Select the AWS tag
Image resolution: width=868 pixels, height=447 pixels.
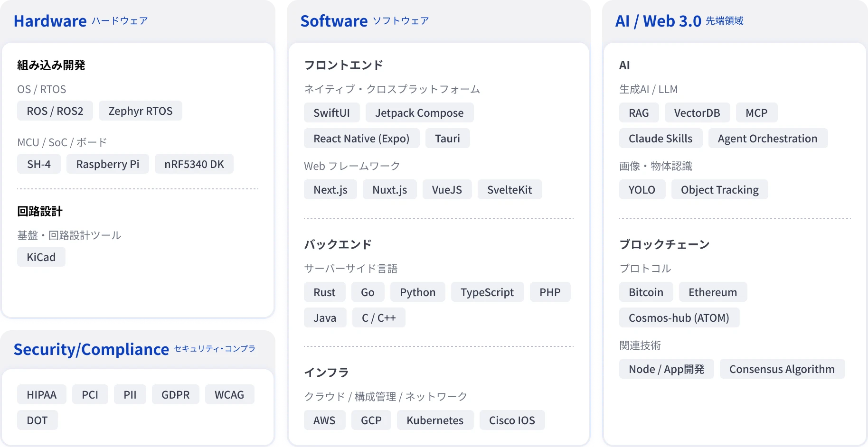[325, 420]
